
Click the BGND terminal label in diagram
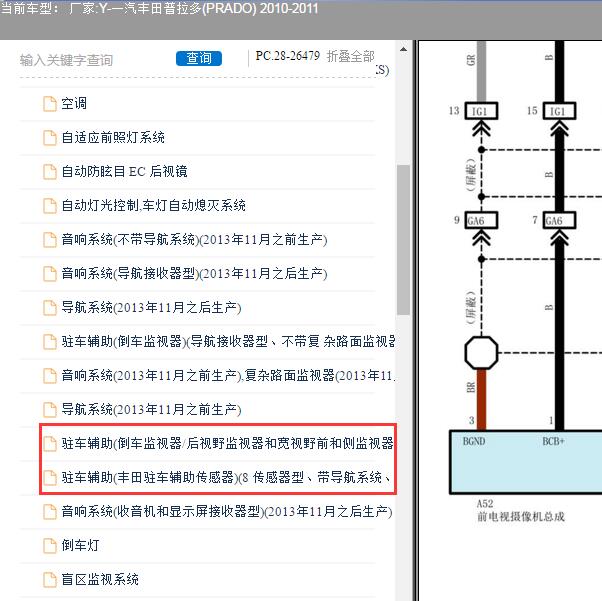(474, 441)
